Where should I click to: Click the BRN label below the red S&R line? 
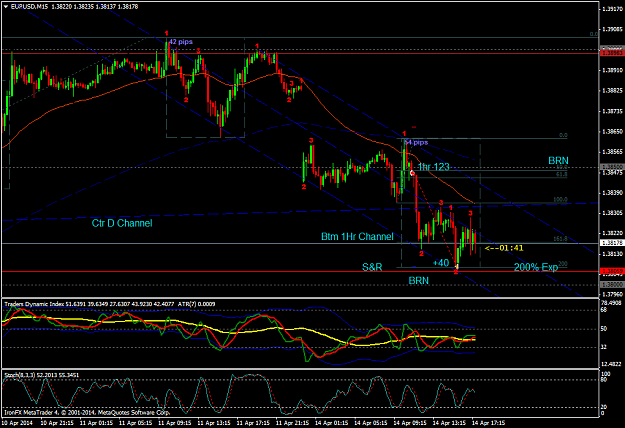(x=419, y=281)
